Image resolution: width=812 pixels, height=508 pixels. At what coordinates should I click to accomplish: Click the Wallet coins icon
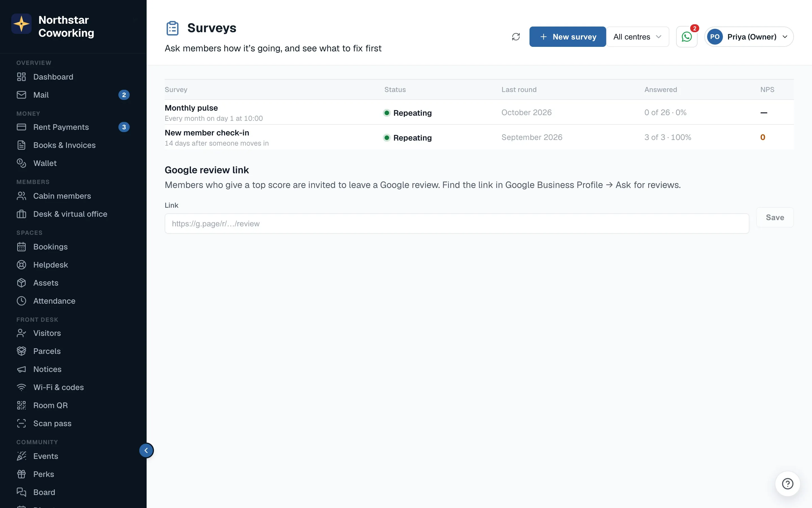point(21,163)
